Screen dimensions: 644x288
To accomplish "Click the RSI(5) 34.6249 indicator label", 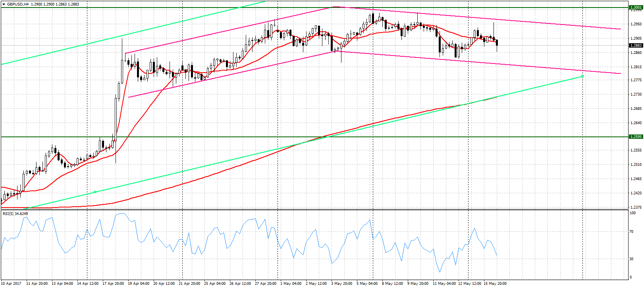I will 15,214.
